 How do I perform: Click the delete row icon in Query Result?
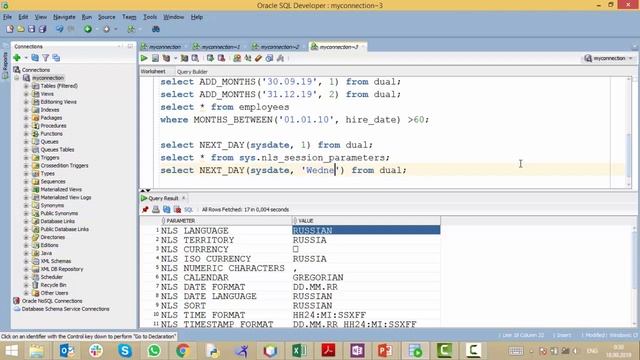(178, 209)
